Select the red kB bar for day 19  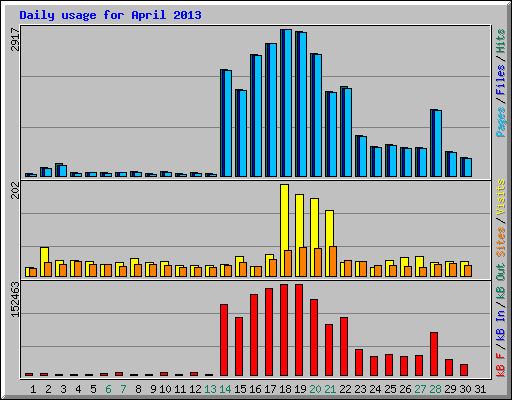[299, 330]
